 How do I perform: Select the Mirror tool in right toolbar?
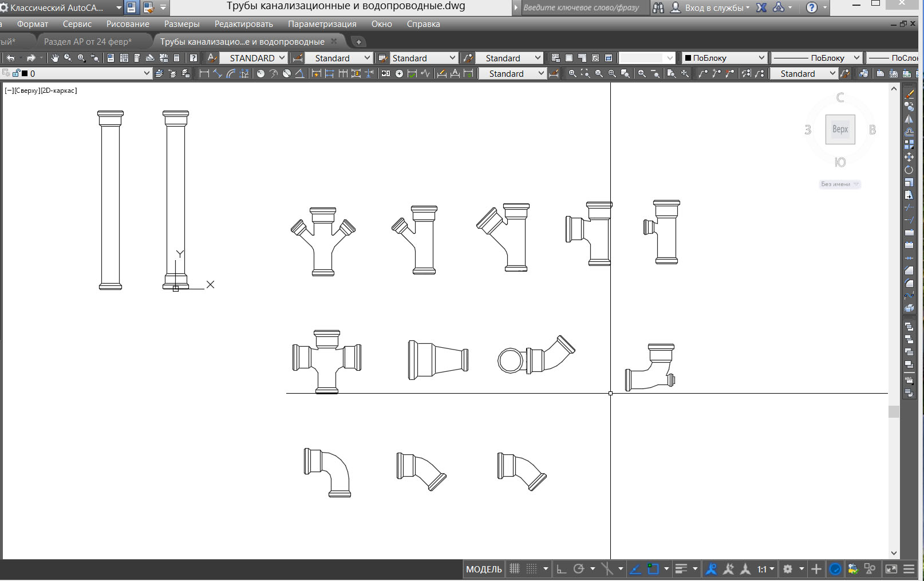pyautogui.click(x=909, y=119)
